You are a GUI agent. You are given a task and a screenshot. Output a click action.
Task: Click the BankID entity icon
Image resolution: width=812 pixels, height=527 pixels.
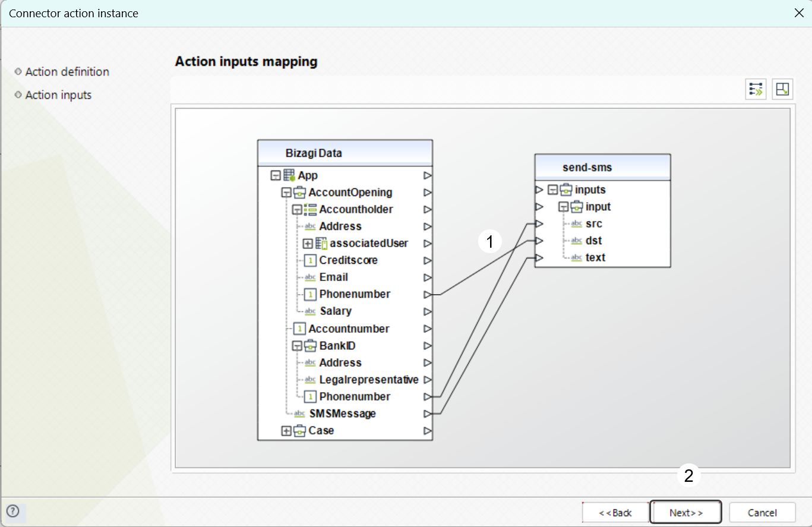pyautogui.click(x=310, y=346)
